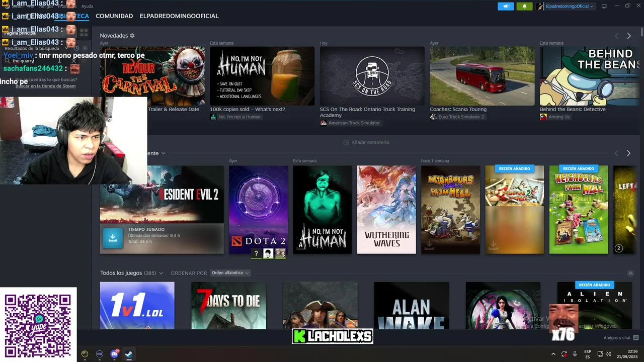
Task: Click the American Truck Simulator game label
Action: 350,123
